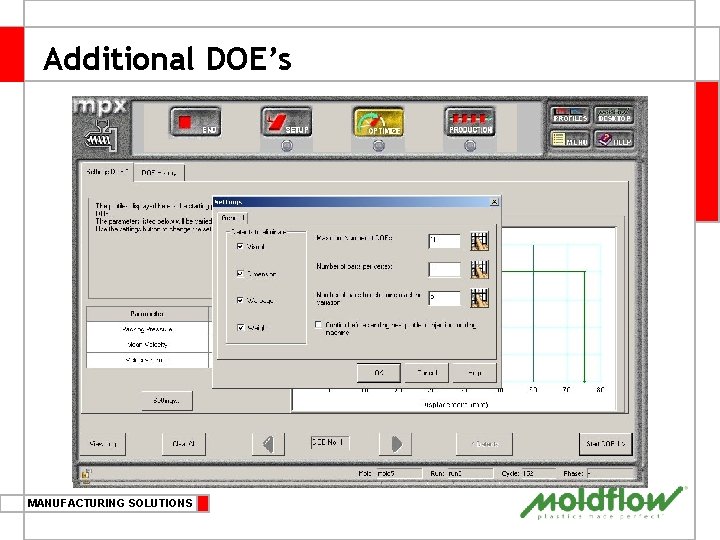Click the third numeric field in Settings
Image resolution: width=720 pixels, height=540 pixels.
tap(444, 298)
